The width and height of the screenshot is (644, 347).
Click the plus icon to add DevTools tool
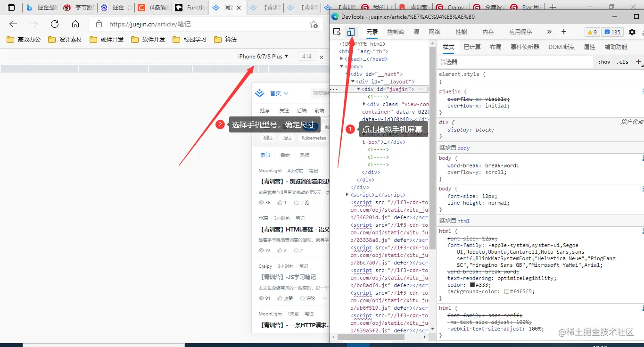tap(564, 32)
